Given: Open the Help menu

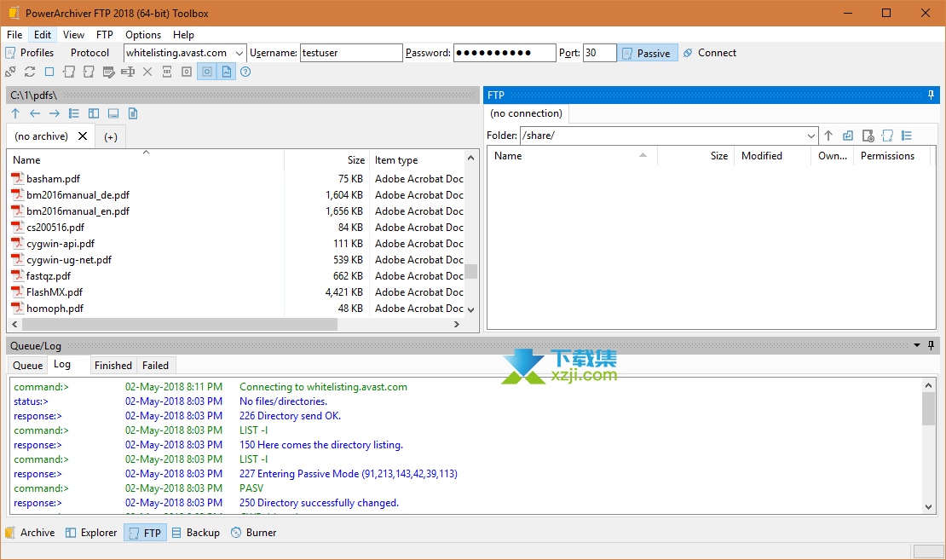Looking at the screenshot, I should 183,35.
